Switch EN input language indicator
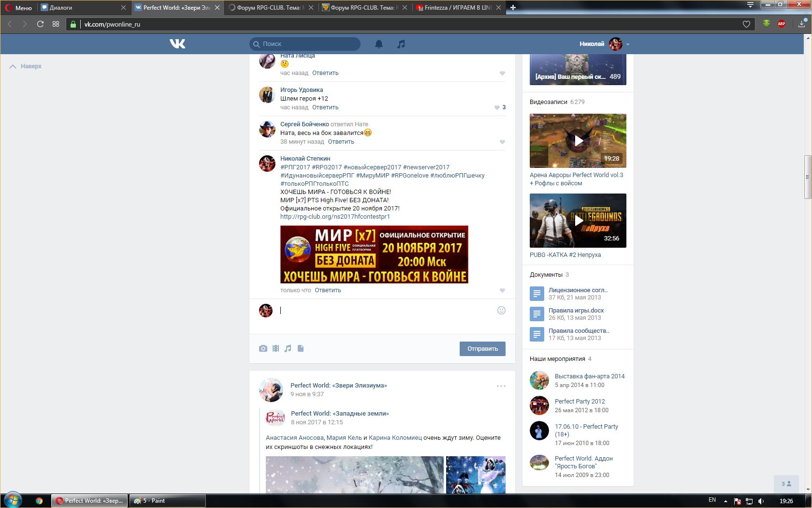The image size is (812, 508). (x=712, y=500)
